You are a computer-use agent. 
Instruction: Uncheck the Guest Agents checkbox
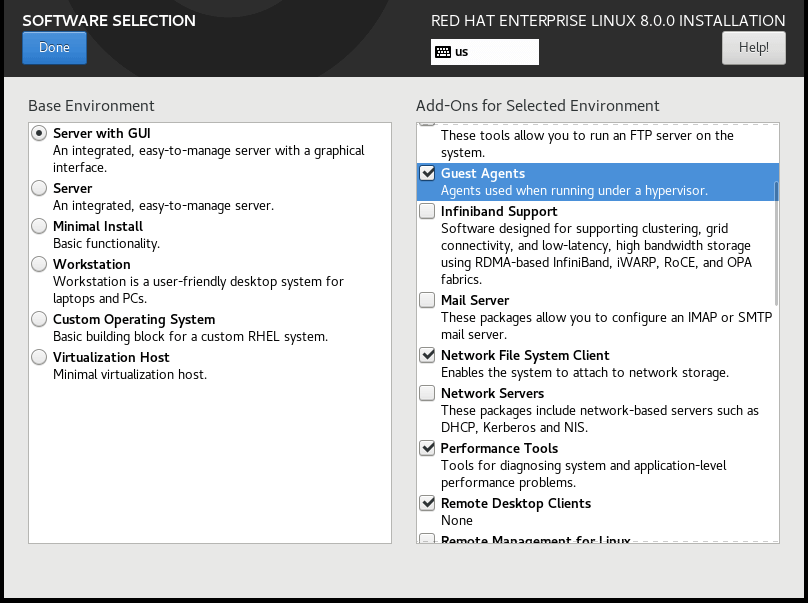coord(427,173)
